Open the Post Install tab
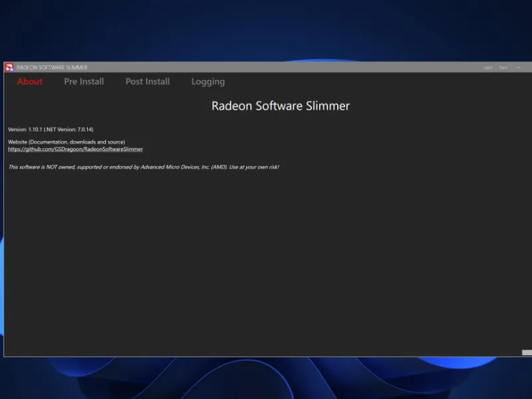Viewport: 532px width, 399px height. (148, 81)
